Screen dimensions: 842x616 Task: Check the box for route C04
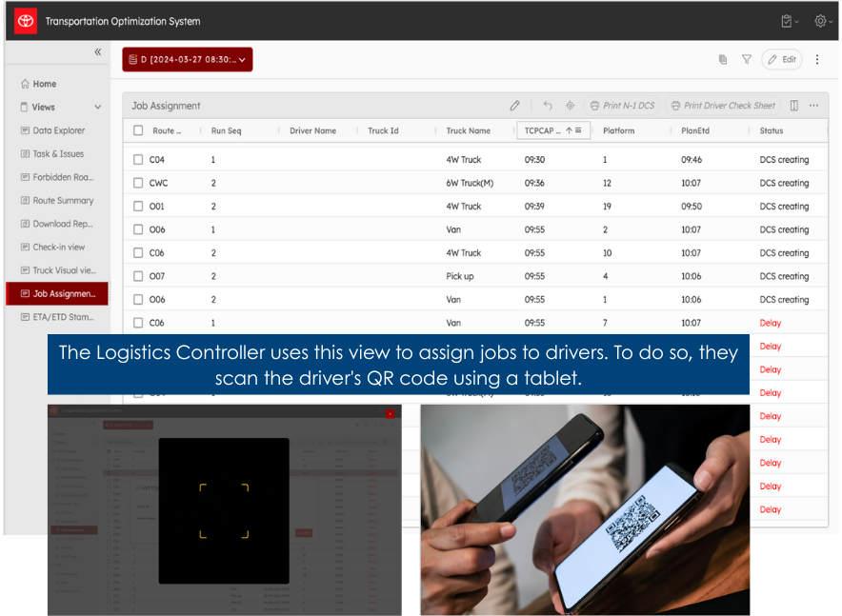(138, 159)
